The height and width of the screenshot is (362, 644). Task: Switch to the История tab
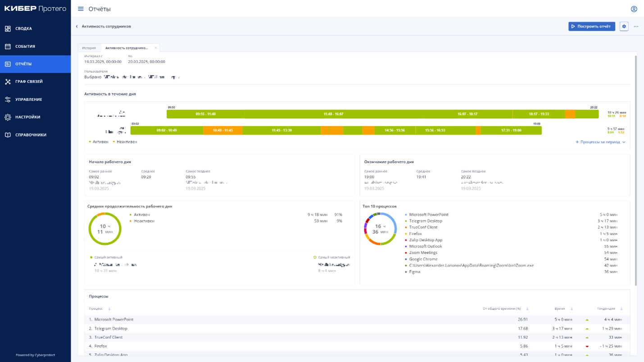tap(89, 48)
